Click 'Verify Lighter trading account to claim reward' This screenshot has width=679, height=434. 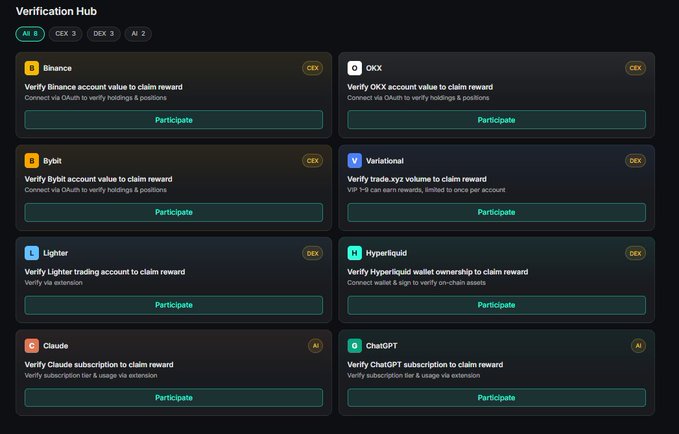tap(105, 272)
